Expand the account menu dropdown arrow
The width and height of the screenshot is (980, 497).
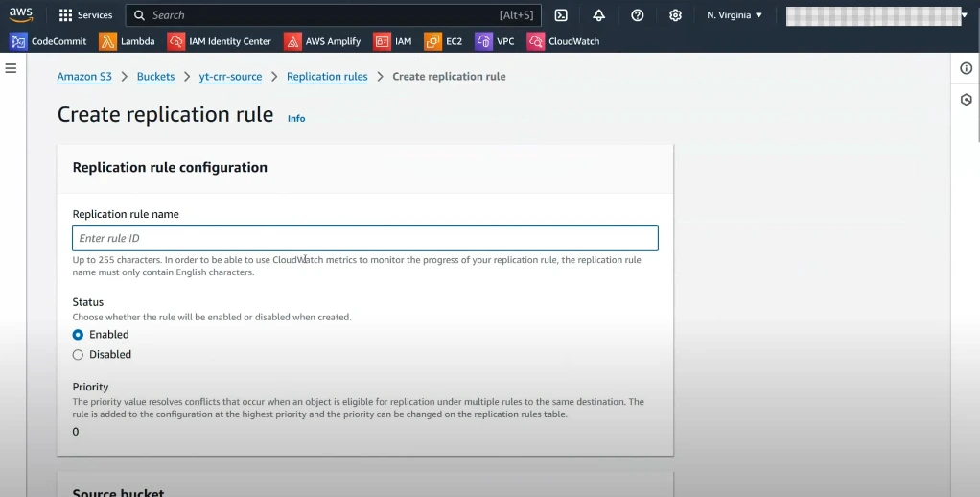click(964, 15)
